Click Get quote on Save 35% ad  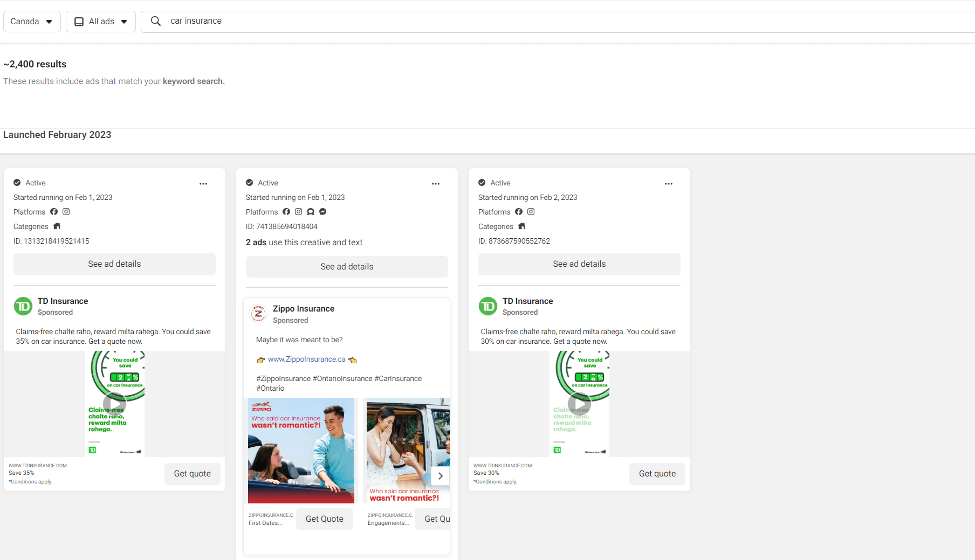click(193, 474)
